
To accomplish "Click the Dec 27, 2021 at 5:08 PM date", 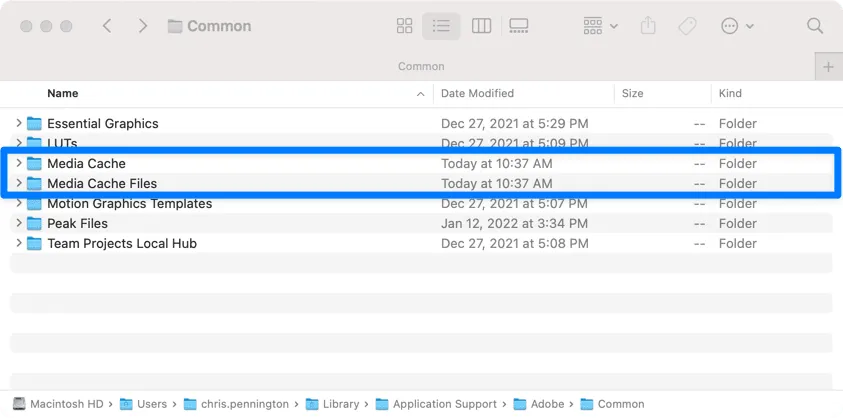I will coord(515,244).
